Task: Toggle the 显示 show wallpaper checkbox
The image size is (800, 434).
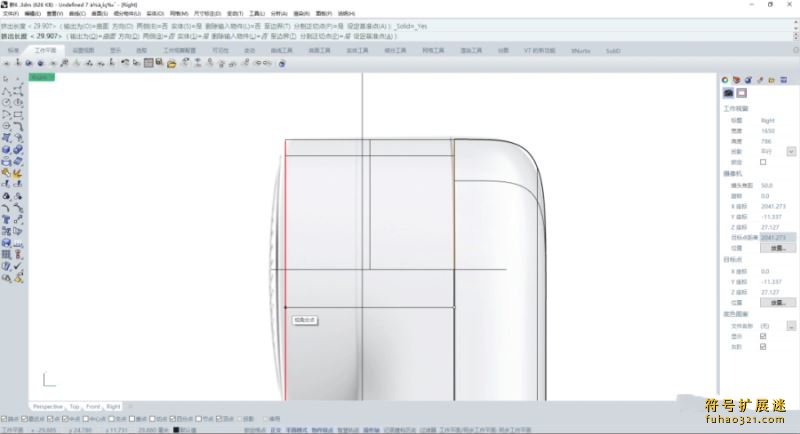Action: (763, 336)
